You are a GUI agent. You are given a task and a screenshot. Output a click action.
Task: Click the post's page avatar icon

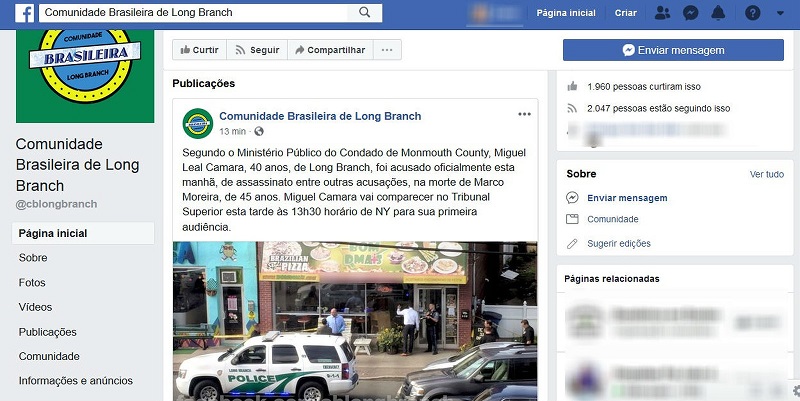(198, 123)
